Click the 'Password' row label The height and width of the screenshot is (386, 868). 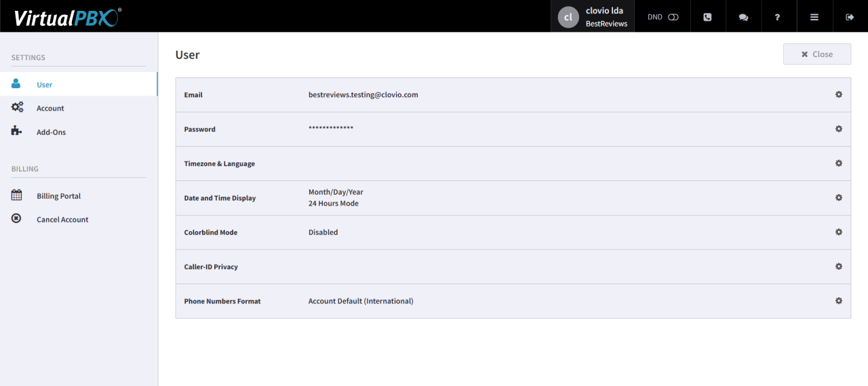200,129
